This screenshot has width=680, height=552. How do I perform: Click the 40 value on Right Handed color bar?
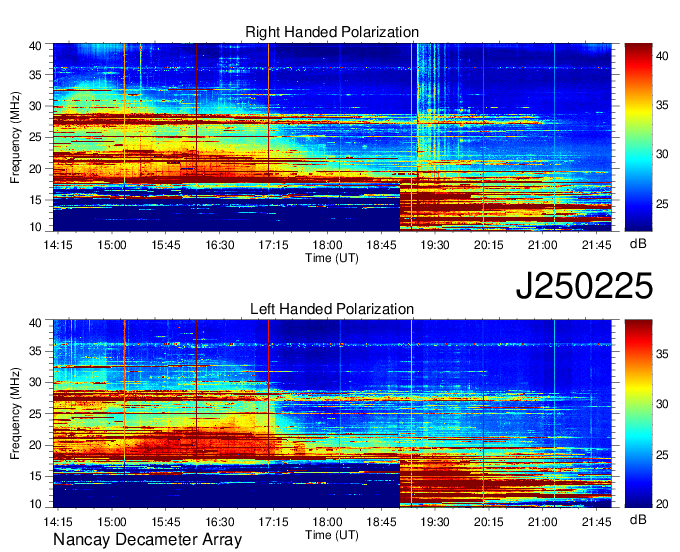coord(662,56)
